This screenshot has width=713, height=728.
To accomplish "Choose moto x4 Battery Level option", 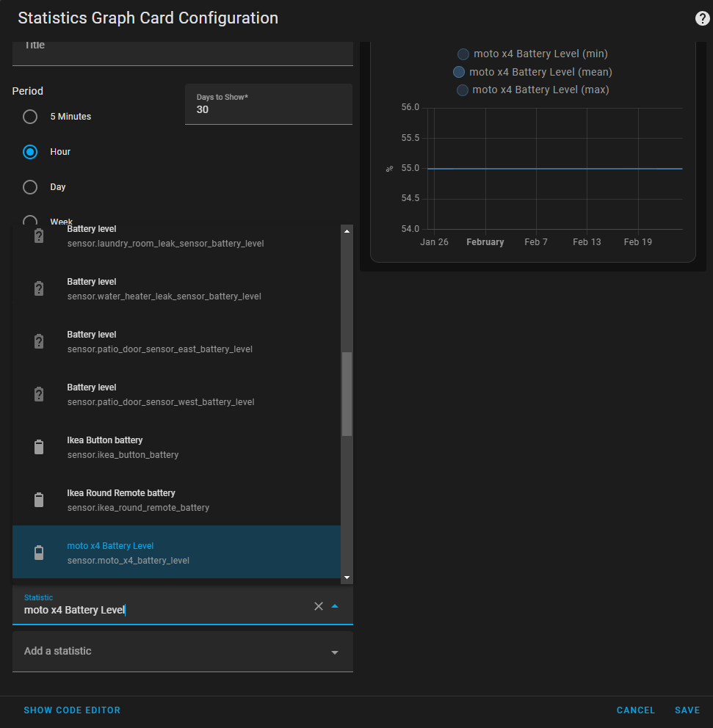I will coord(176,552).
